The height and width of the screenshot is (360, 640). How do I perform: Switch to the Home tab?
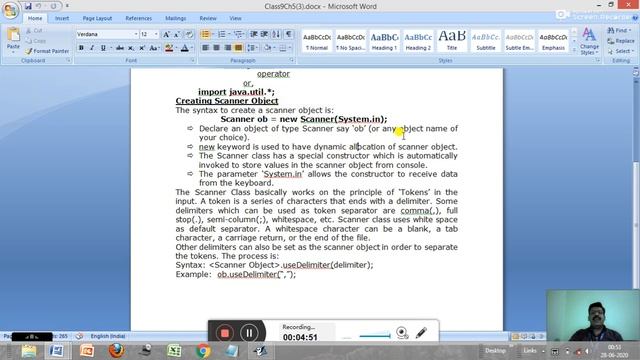(x=35, y=18)
